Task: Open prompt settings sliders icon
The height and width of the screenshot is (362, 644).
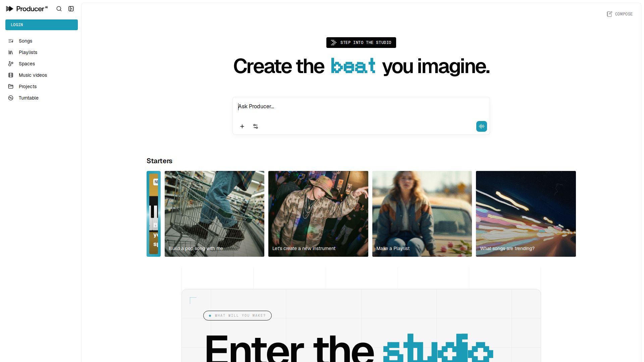Action: [x=256, y=126]
